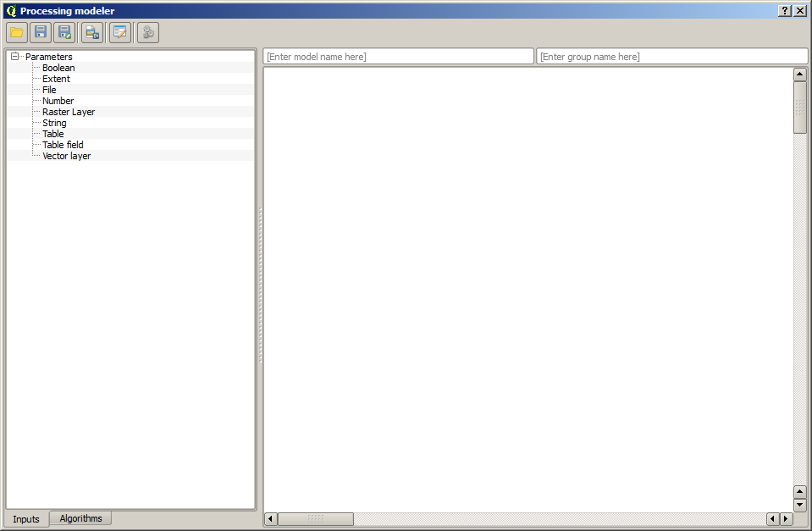The image size is (812, 531).
Task: Click the Edit model help icon
Action: coord(120,33)
